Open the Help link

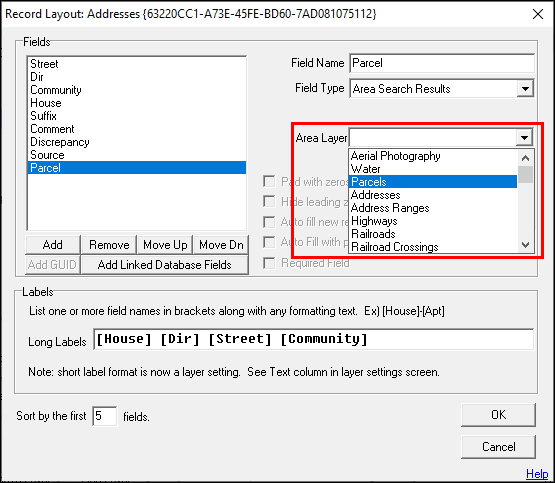pos(537,474)
